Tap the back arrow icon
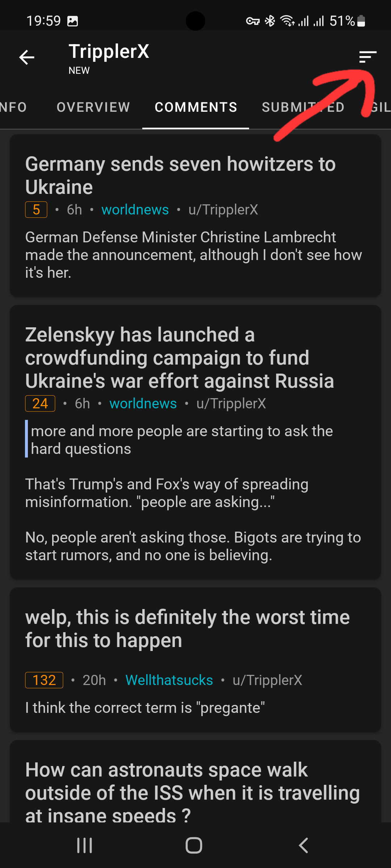391x868 pixels. (27, 57)
